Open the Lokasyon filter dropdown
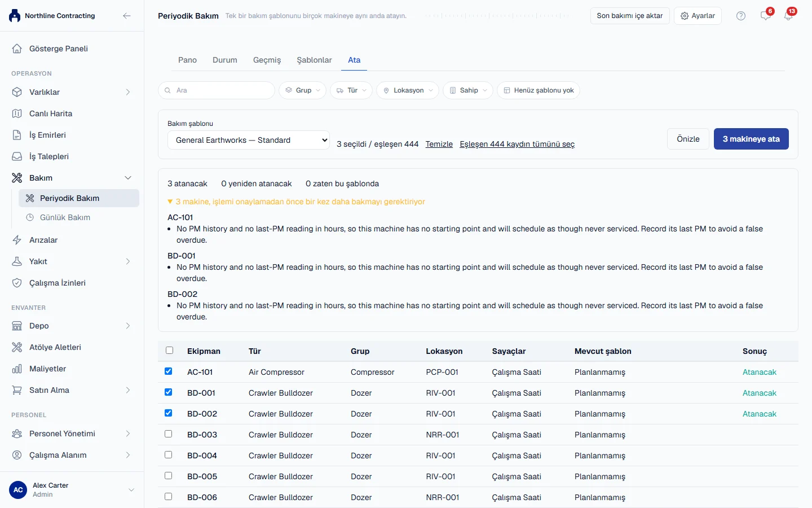Viewport: 812px width, 508px height. [408, 90]
